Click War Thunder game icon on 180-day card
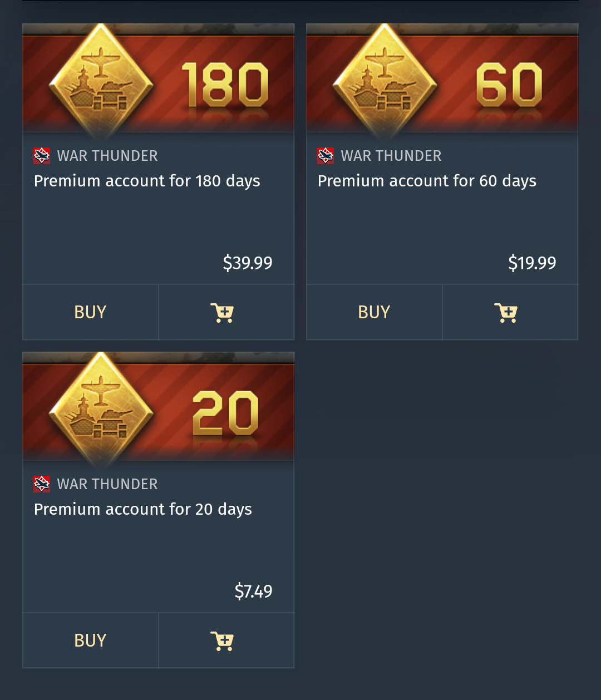 pos(42,156)
